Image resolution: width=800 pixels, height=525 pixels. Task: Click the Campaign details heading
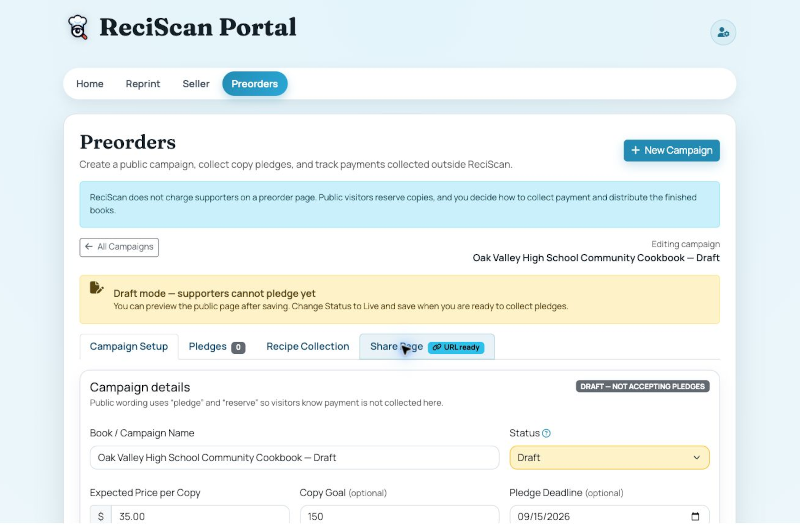click(x=140, y=387)
